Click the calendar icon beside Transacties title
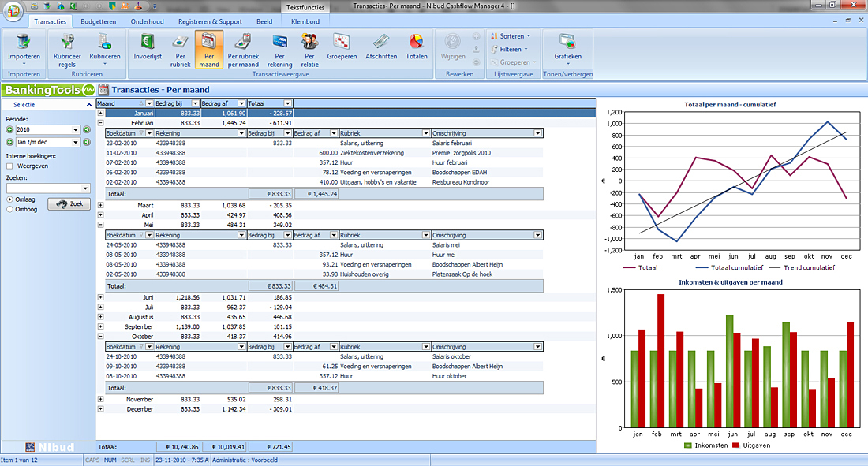Viewport: 868px width, 466px height. [103, 89]
